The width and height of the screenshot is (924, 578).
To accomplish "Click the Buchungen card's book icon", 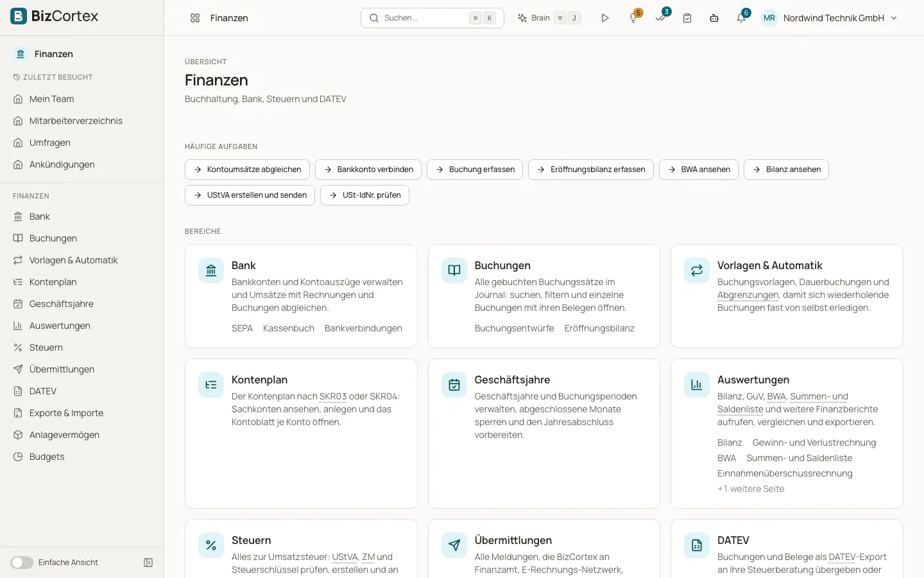I will coord(454,270).
